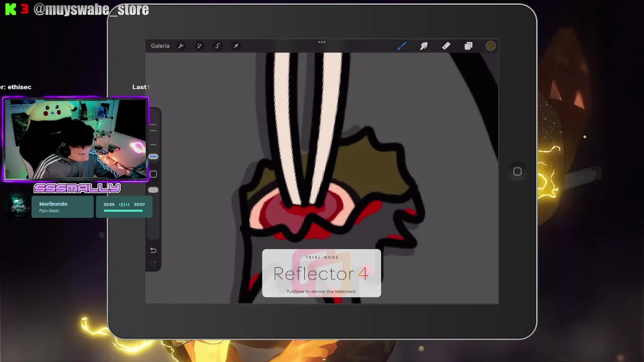The height and width of the screenshot is (362, 644).
Task: Open the Layers panel
Action: tap(468, 46)
